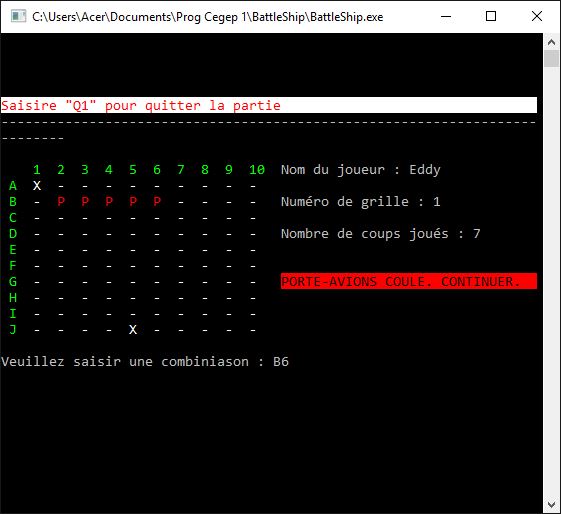Viewport: 561px width, 514px height.
Task: Click the red P under column 2
Action: click(61, 202)
